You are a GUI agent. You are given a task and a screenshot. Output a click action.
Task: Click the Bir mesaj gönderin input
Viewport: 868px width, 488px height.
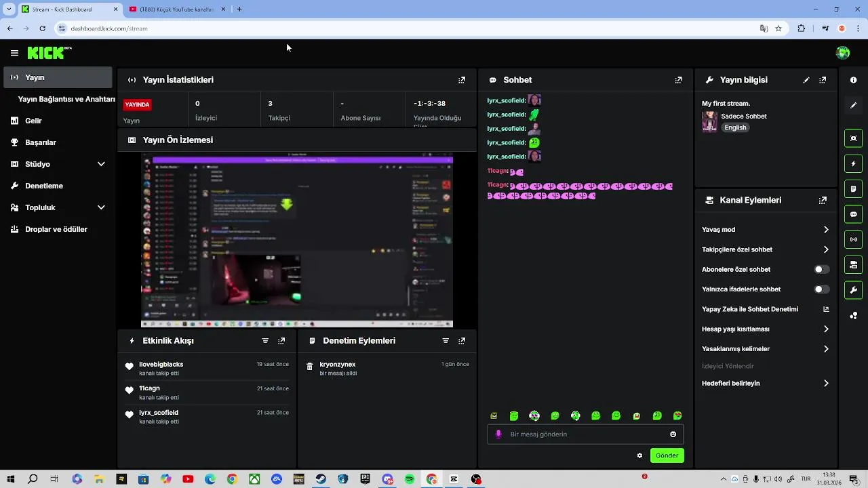point(585,434)
